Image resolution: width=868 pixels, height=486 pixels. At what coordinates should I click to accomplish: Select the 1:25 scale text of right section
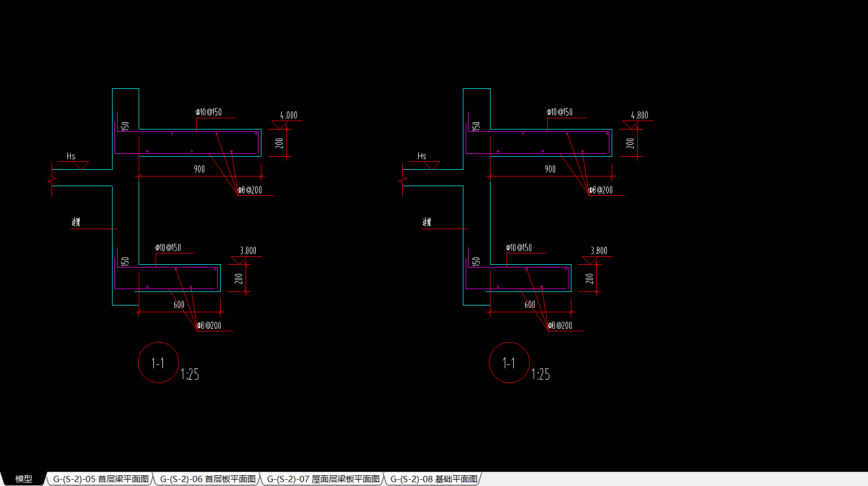(x=540, y=374)
